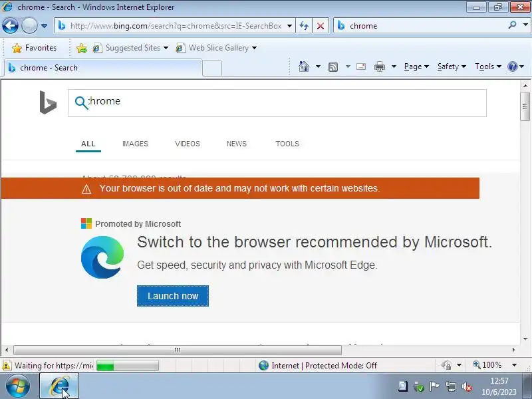Click the Action Center flag tray icon

pos(434,386)
